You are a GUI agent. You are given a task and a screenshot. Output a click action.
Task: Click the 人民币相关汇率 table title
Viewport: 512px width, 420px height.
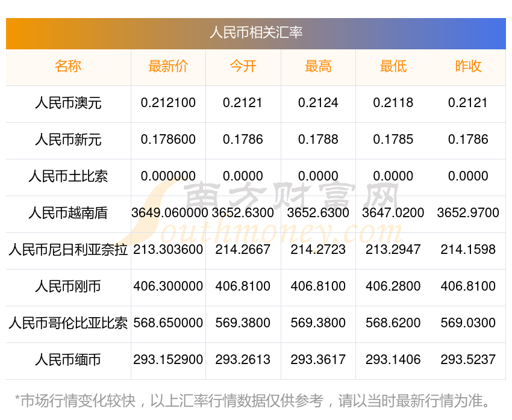[256, 32]
